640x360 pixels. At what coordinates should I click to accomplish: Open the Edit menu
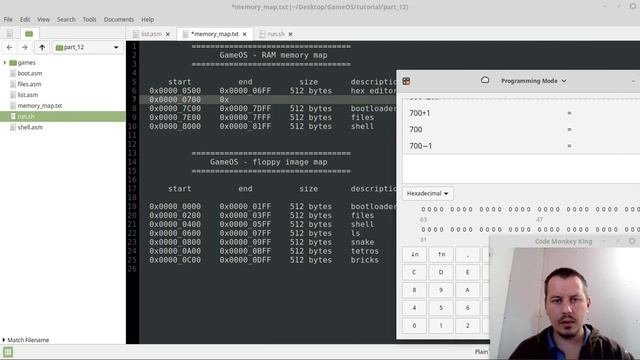[25, 19]
